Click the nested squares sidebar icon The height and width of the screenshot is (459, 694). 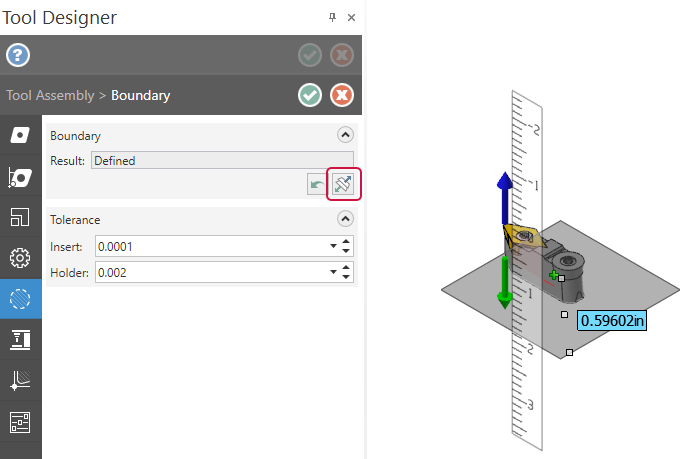(x=20, y=217)
